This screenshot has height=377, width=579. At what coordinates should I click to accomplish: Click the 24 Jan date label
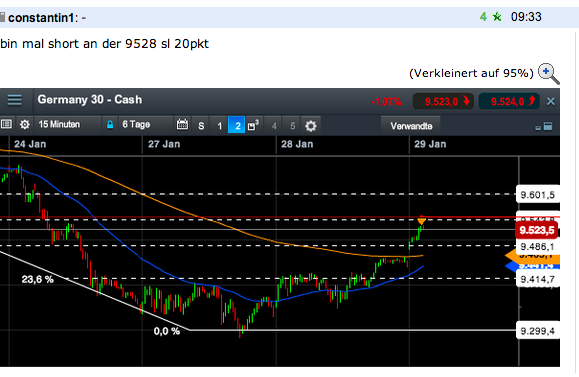tap(30, 144)
